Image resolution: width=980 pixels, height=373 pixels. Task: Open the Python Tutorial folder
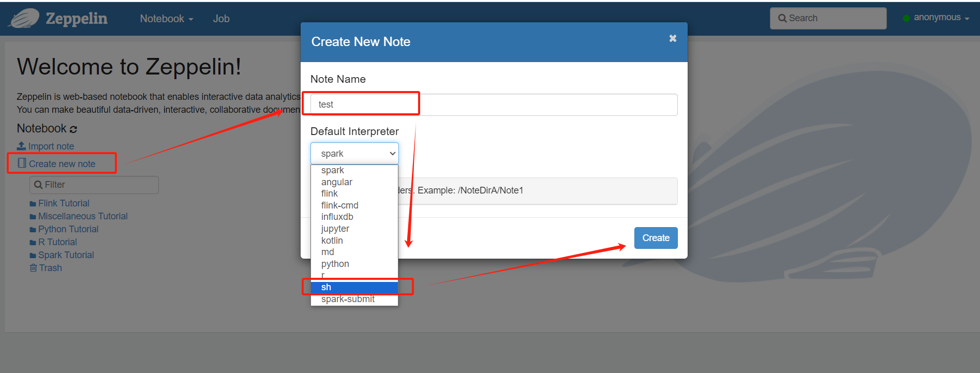68,229
